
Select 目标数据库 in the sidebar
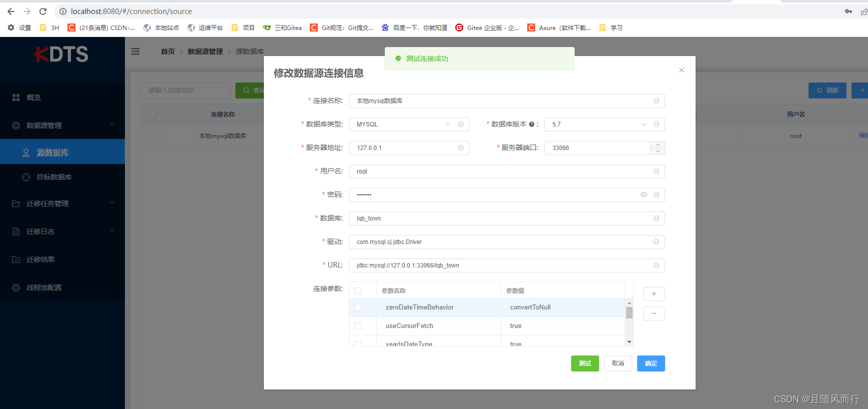62,177
